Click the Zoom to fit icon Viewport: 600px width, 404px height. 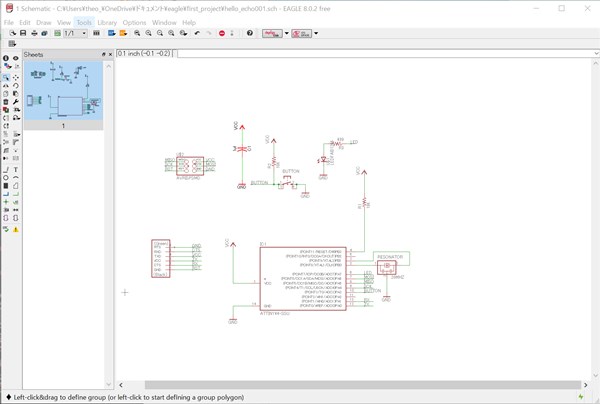tap(137, 33)
